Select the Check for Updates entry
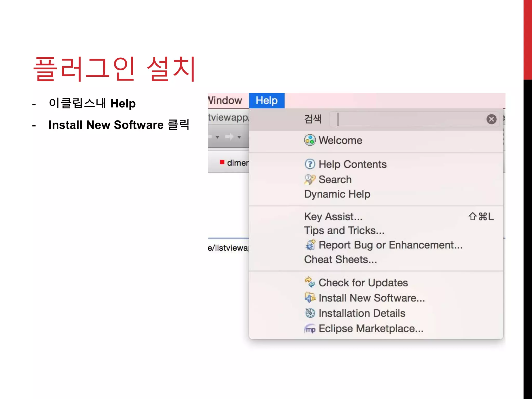Screen dimensions: 532x399 (363, 283)
